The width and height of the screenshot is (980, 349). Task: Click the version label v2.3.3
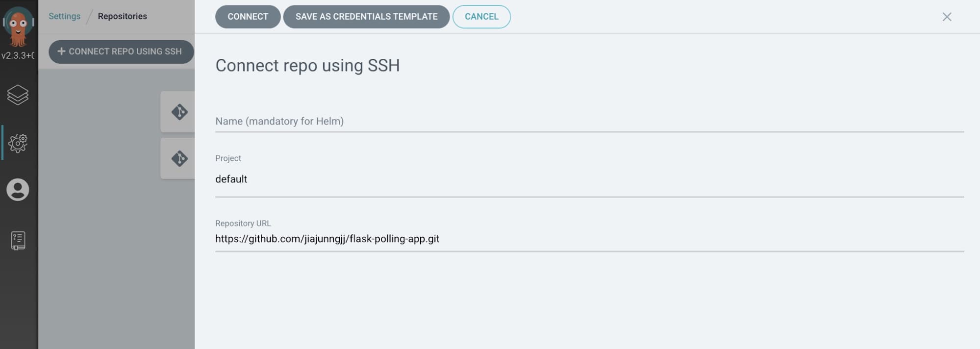pyautogui.click(x=18, y=55)
